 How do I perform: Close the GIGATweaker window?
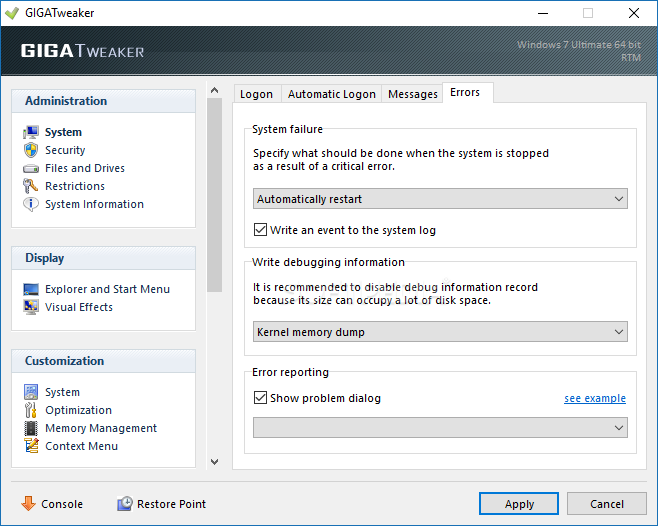pos(634,13)
